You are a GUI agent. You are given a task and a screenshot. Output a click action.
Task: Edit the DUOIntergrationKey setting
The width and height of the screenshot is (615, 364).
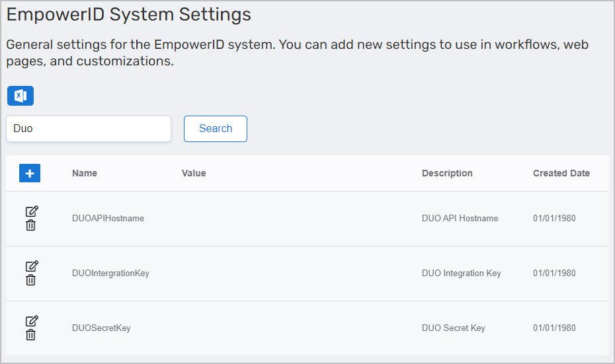pyautogui.click(x=31, y=266)
